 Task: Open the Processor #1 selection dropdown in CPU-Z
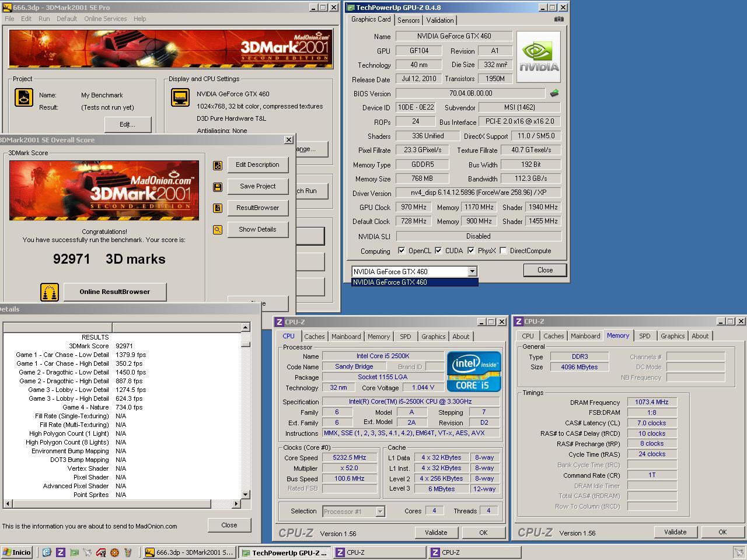pyautogui.click(x=380, y=512)
